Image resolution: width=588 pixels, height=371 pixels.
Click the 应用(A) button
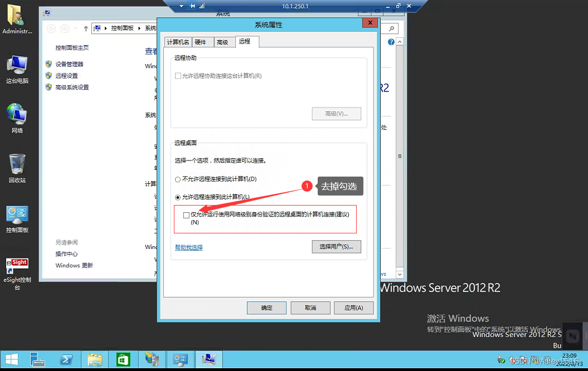[x=353, y=308]
